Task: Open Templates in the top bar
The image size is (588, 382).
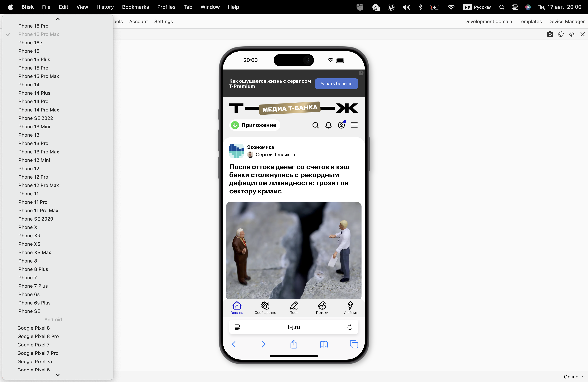Action: [530, 21]
